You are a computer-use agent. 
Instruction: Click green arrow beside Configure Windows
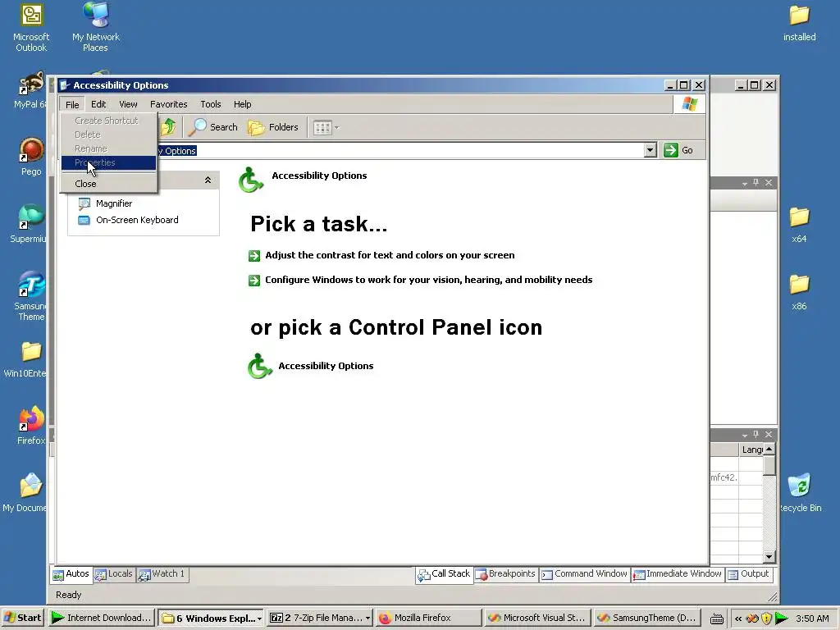click(x=254, y=281)
